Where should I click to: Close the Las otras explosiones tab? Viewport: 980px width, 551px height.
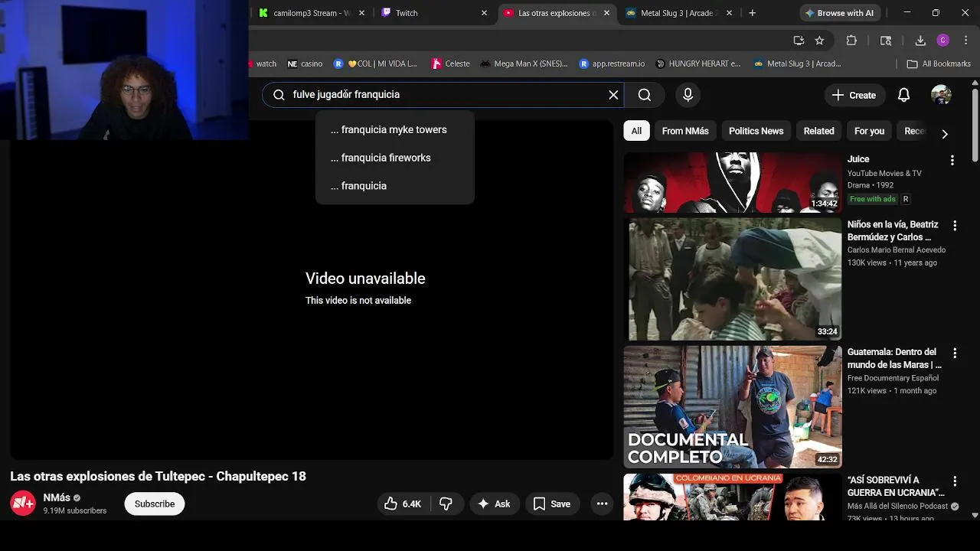(x=606, y=13)
